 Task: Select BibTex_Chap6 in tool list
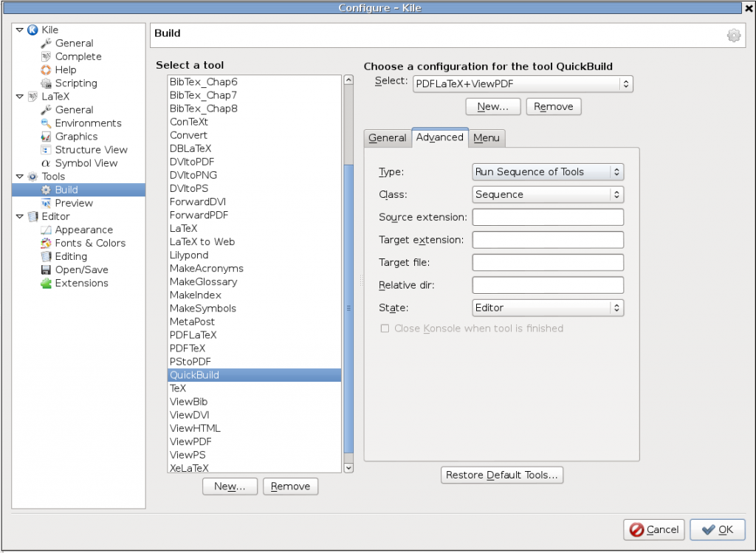pos(255,82)
